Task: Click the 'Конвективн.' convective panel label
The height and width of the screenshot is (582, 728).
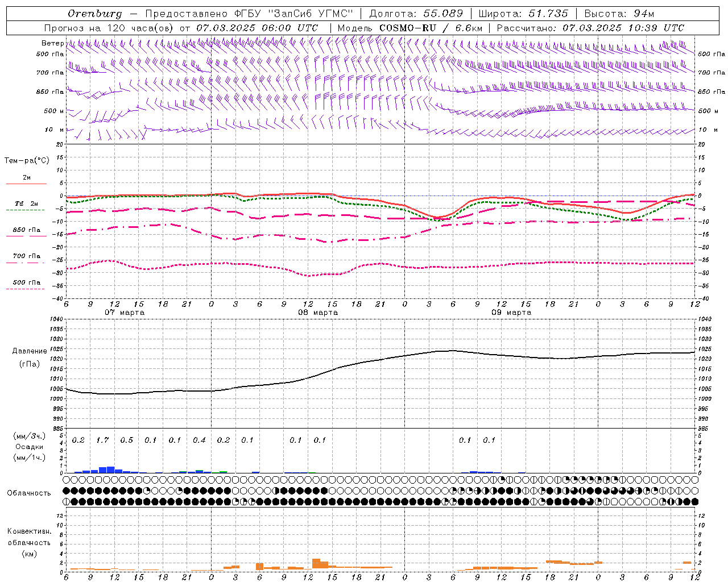Action: (29, 532)
